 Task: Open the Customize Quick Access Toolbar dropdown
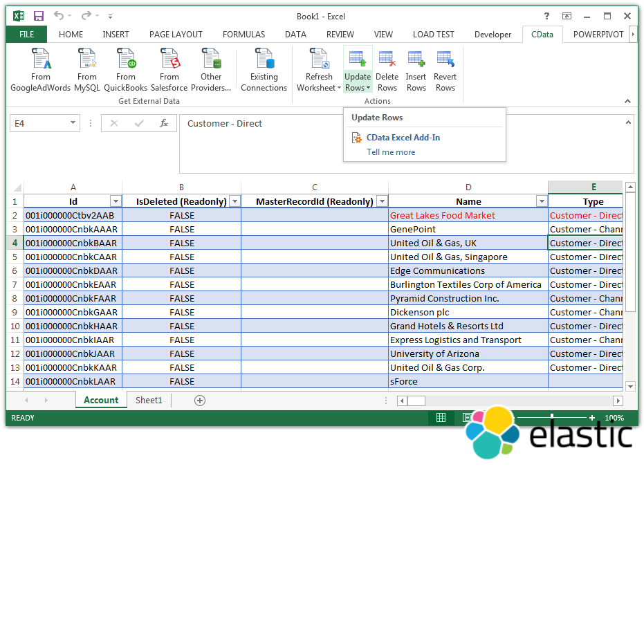[x=110, y=17]
